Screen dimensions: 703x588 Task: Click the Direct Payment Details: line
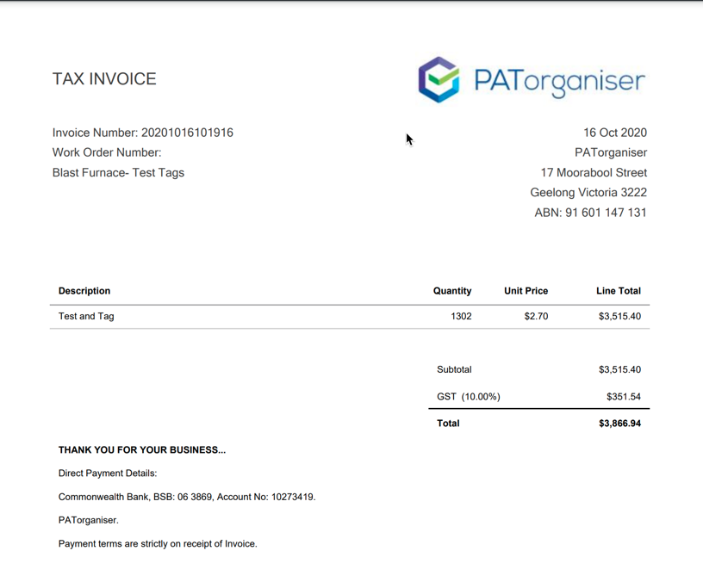(x=108, y=473)
